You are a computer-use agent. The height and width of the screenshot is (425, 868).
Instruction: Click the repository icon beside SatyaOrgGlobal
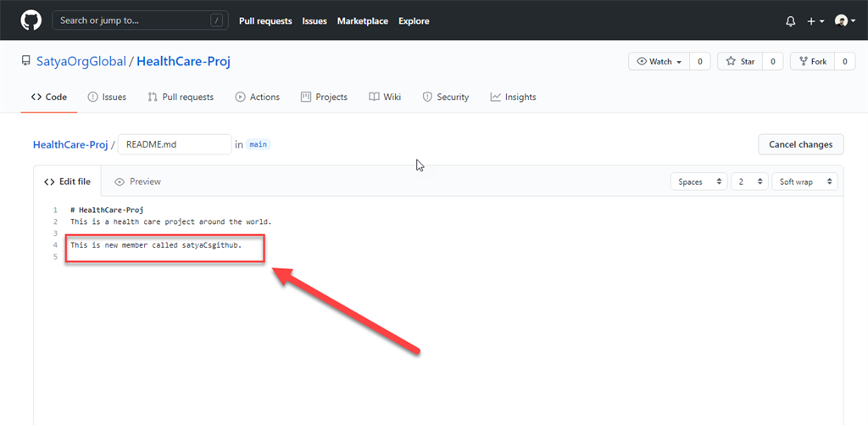(25, 61)
